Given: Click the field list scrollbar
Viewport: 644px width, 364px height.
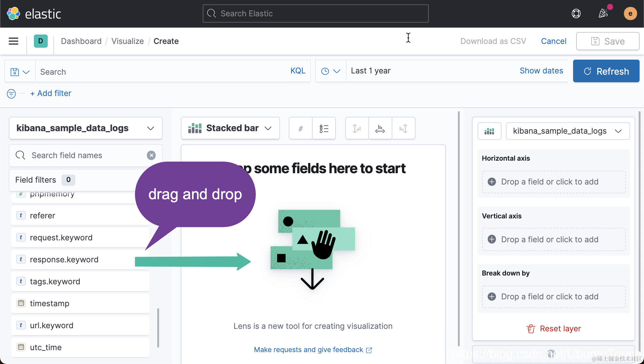Looking at the screenshot, I should pyautogui.click(x=158, y=328).
